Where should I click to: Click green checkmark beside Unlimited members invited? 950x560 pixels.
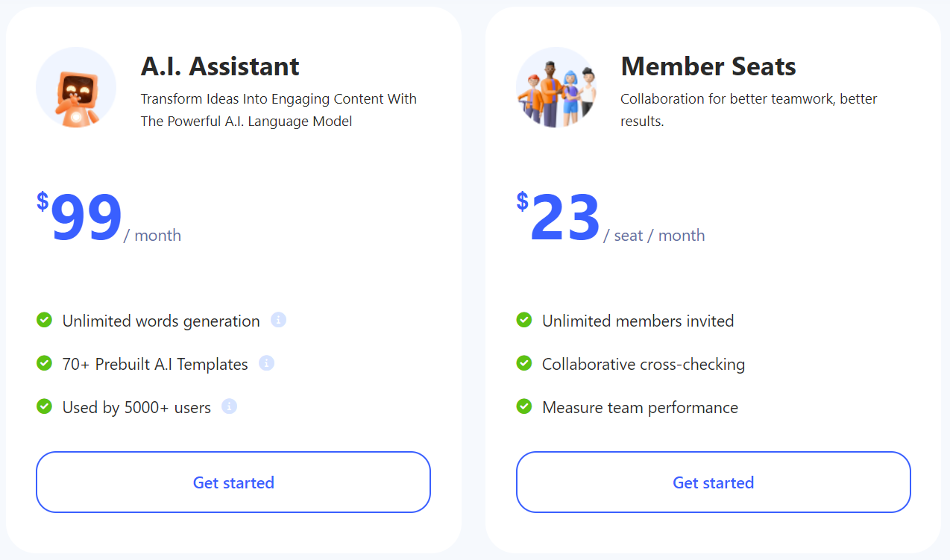coord(524,320)
